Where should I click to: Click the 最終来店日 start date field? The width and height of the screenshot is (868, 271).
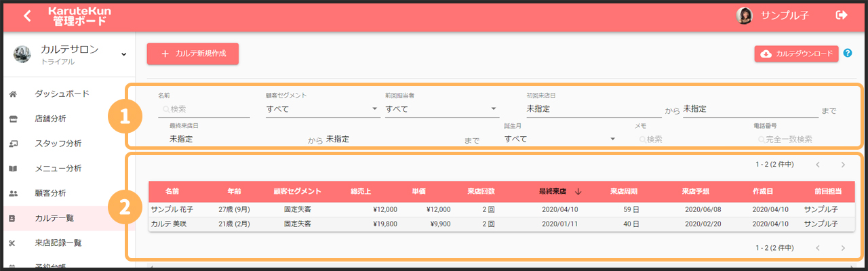click(x=237, y=138)
